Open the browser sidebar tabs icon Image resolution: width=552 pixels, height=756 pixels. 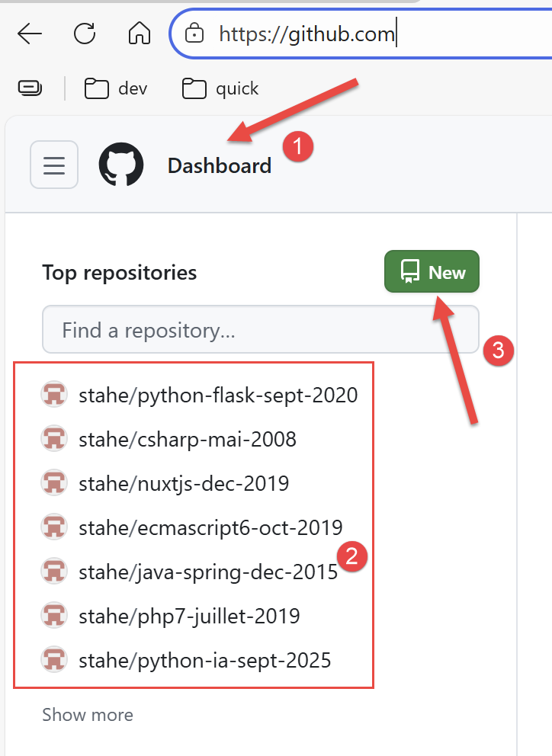(x=30, y=88)
